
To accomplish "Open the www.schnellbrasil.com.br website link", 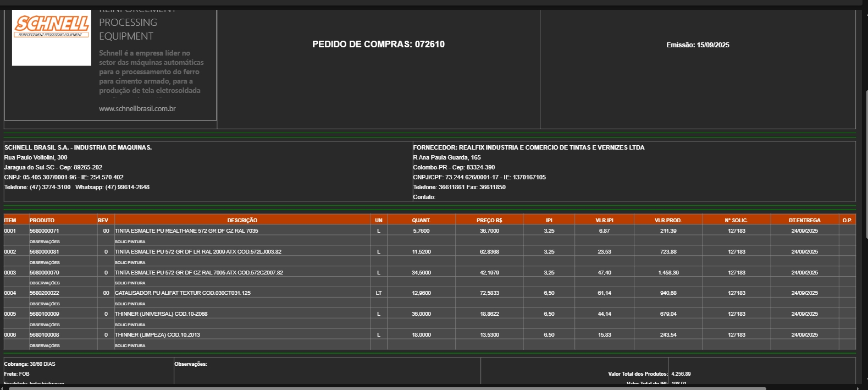I will 137,109.
